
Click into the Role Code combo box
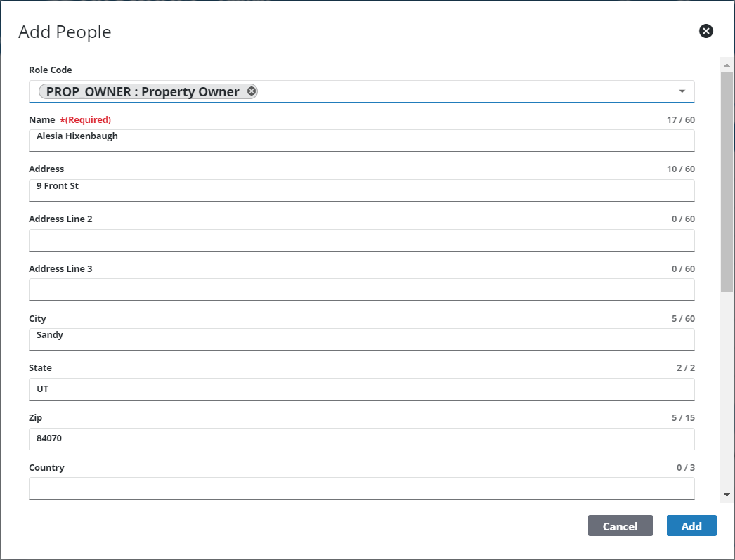tap(464, 92)
